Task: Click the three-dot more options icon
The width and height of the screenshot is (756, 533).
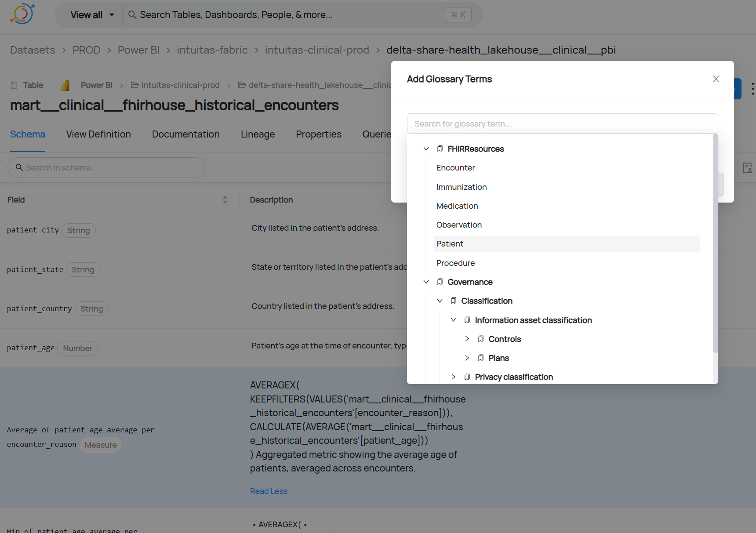Action: pyautogui.click(x=752, y=89)
